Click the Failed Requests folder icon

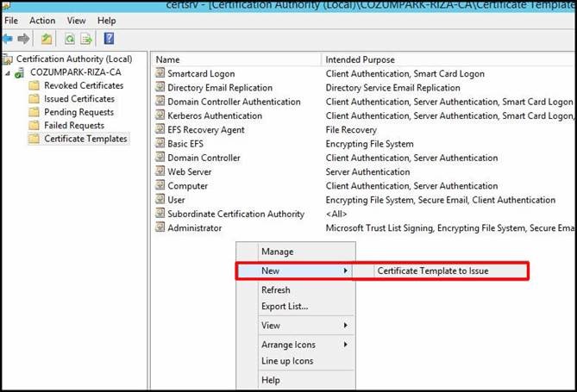pyautogui.click(x=34, y=126)
